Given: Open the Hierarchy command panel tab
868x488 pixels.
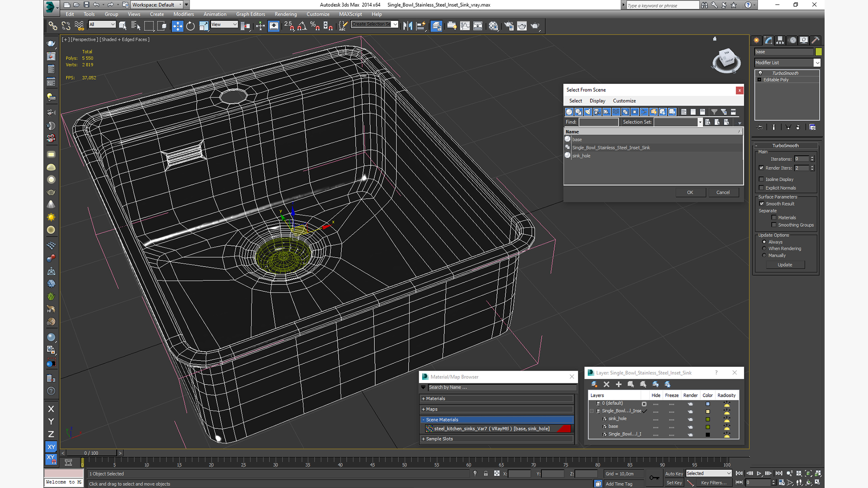Looking at the screenshot, I should pos(780,40).
